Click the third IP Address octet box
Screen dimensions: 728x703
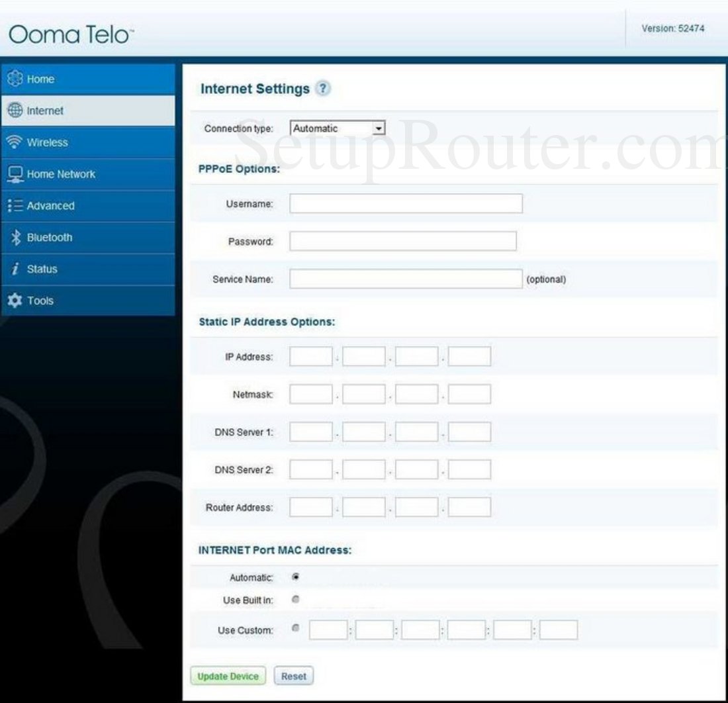(416, 356)
